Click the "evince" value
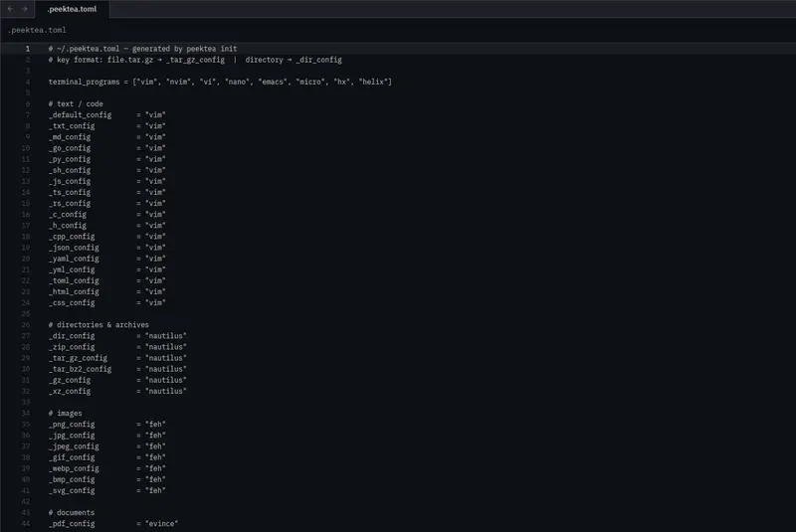Screen dimensions: 796x532 (x=161, y=524)
